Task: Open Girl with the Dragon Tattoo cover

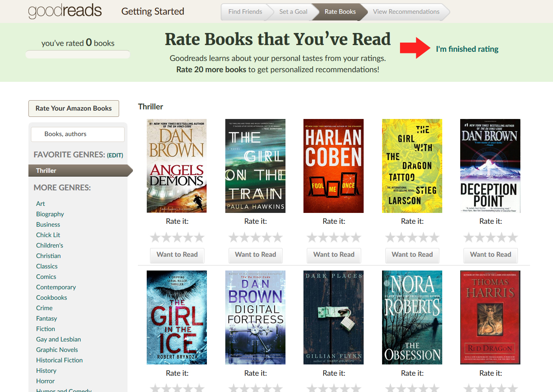Action: point(412,166)
